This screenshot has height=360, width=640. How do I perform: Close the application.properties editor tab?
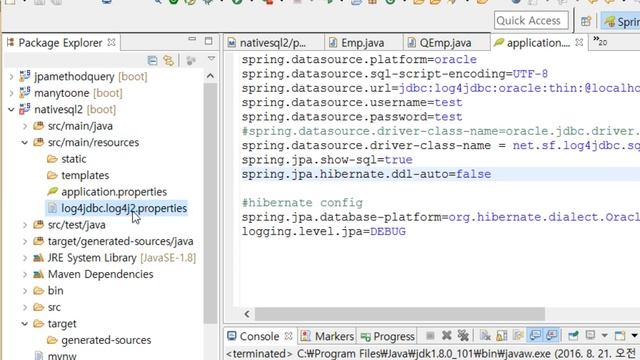[x=579, y=42]
